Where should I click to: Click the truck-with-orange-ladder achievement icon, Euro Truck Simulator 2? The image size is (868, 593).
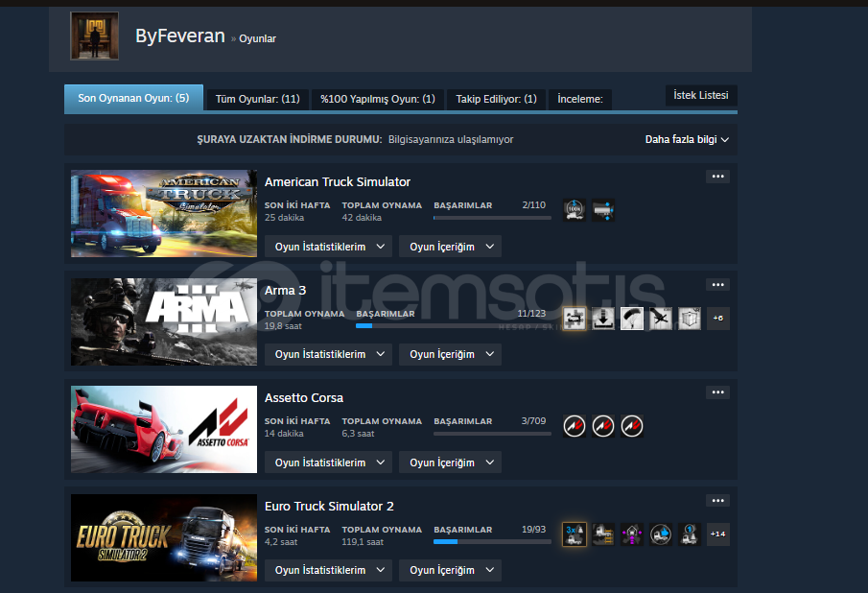(x=603, y=534)
